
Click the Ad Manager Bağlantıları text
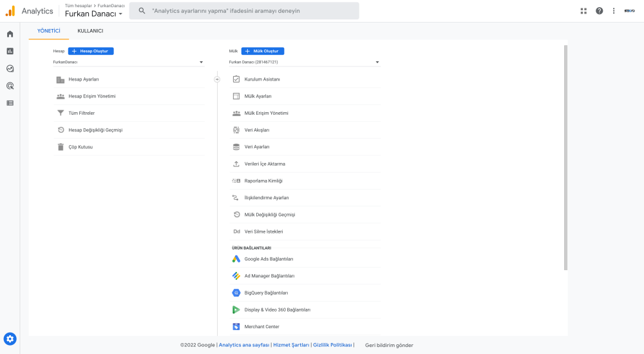point(269,276)
